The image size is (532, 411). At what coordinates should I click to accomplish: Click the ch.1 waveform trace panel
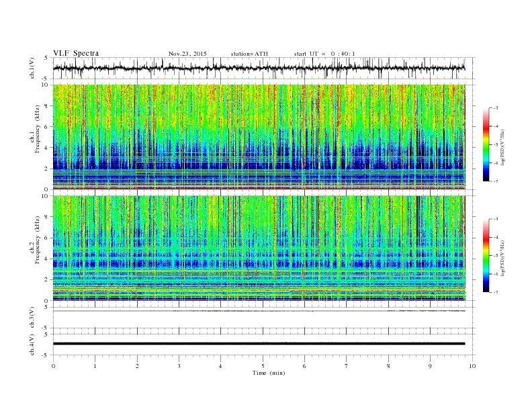[263, 68]
